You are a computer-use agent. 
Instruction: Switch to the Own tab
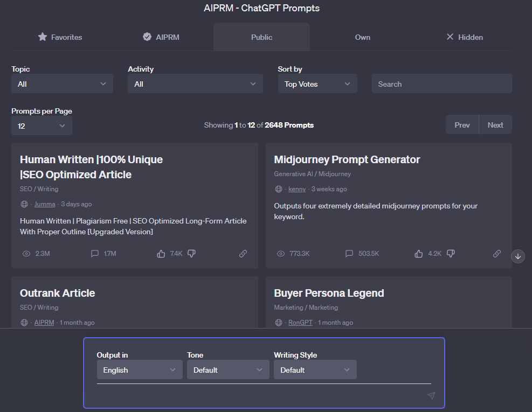click(362, 37)
